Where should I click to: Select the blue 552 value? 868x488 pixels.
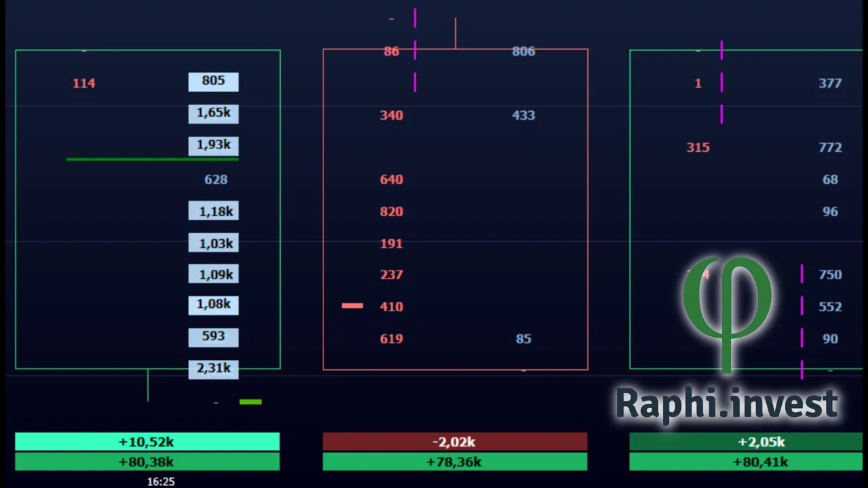(830, 307)
